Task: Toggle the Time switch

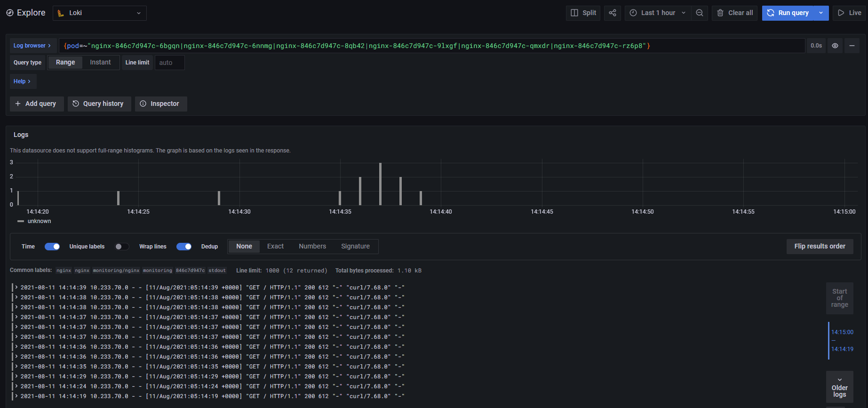Action: pyautogui.click(x=52, y=247)
